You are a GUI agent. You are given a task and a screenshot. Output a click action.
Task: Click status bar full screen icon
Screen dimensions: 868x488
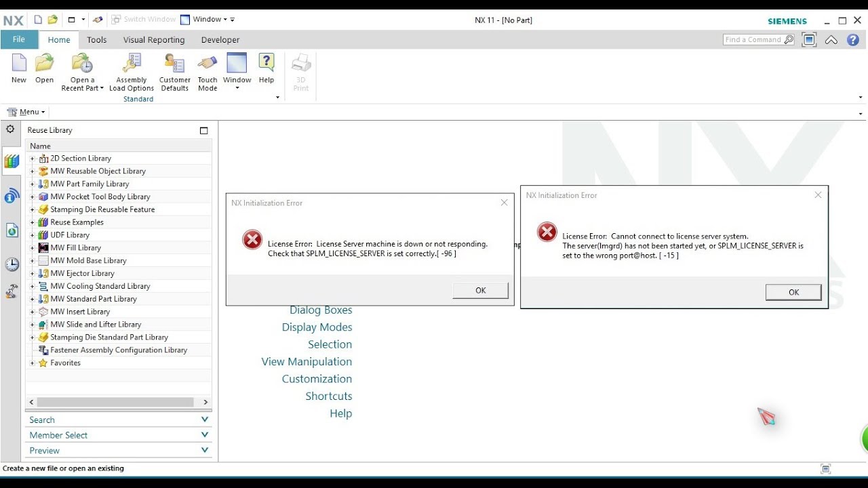click(825, 468)
